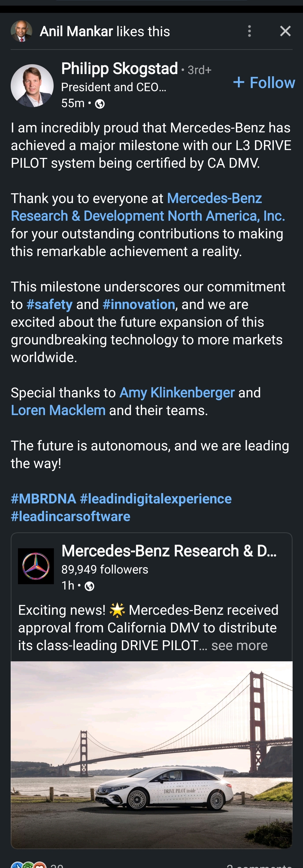
Task: Tap Philipp Skogstad's name heading
Action: 119,69
